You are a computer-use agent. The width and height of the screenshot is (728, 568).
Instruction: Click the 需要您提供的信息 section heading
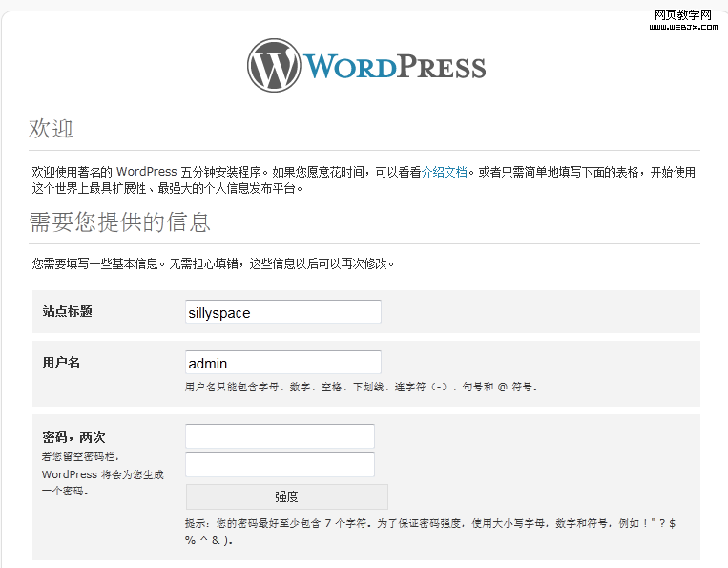click(120, 223)
